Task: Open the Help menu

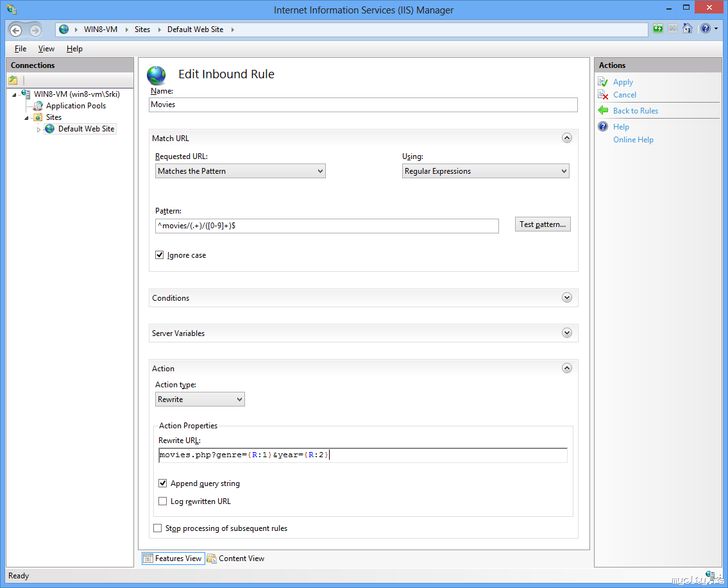Action: tap(74, 49)
